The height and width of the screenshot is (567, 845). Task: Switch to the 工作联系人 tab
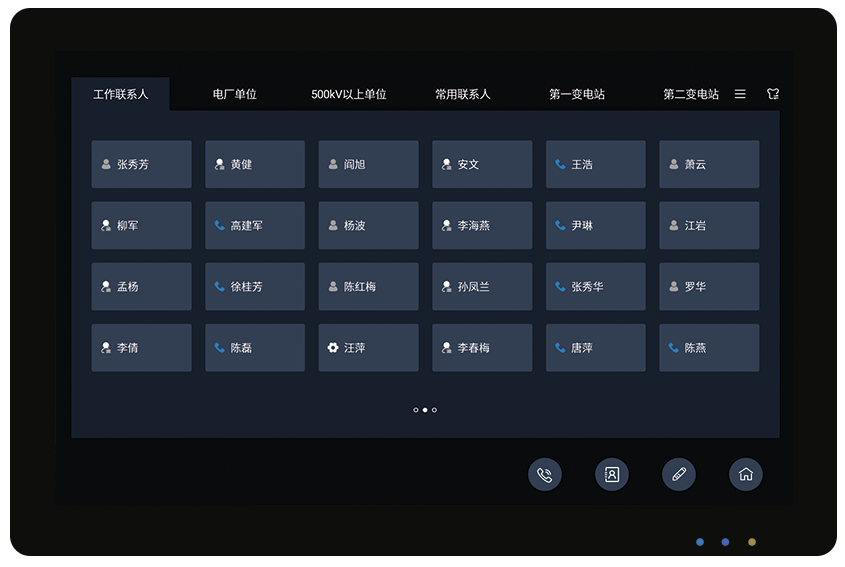[120, 94]
